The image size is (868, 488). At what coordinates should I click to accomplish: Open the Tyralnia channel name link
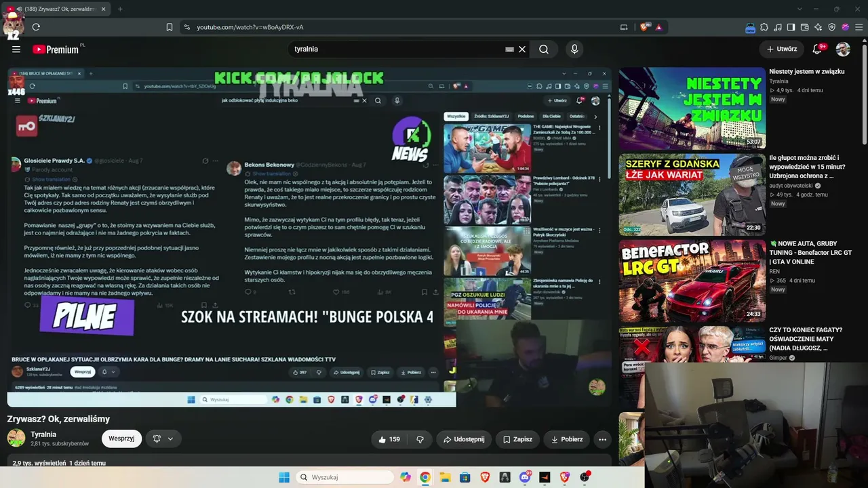coord(43,434)
